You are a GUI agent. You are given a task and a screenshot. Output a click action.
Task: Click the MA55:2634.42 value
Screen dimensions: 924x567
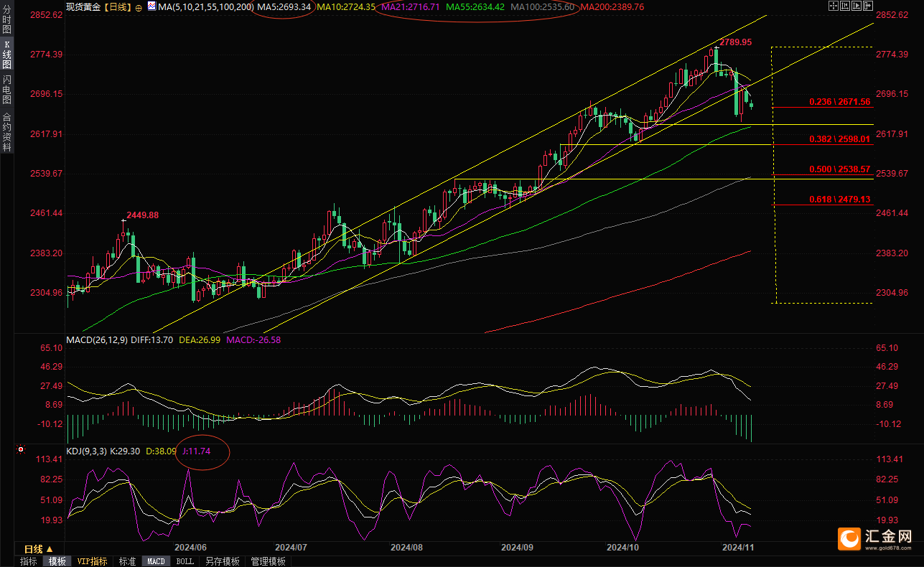[475, 6]
